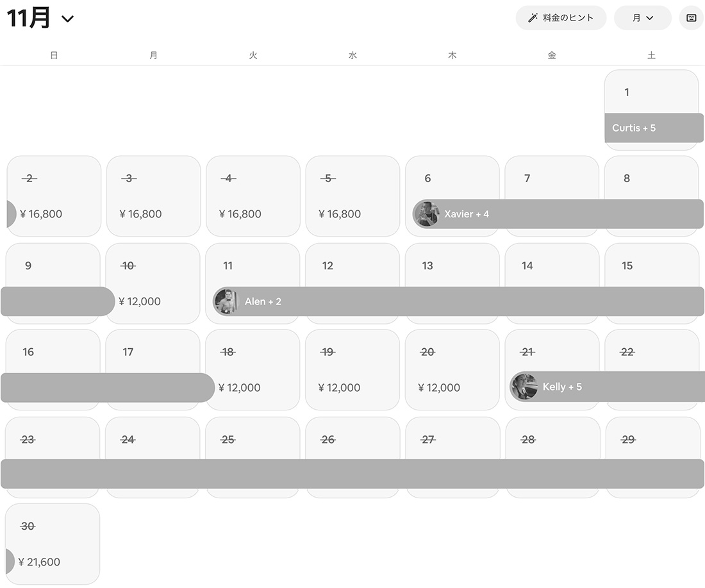705x588 pixels.
Task: Open the Xavier + 4 reservation
Action: click(564, 214)
